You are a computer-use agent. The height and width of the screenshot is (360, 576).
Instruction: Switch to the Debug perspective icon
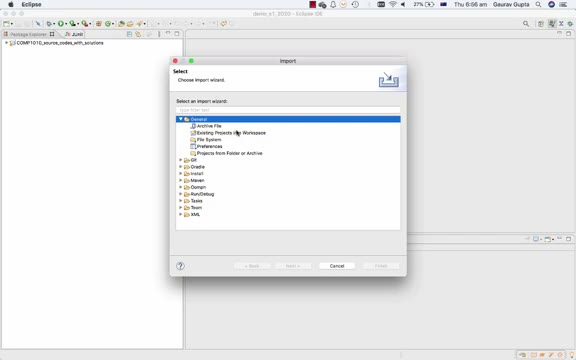pyautogui.click(x=570, y=24)
